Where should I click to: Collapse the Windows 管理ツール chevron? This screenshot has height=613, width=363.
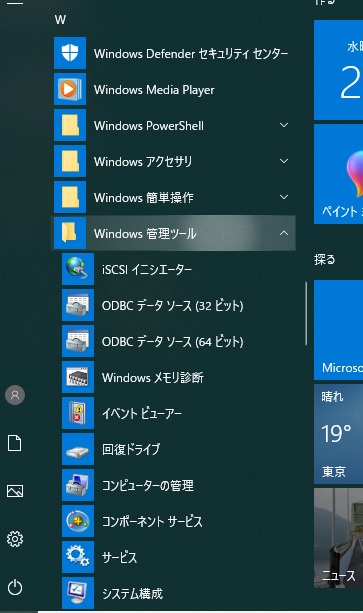[x=284, y=233]
